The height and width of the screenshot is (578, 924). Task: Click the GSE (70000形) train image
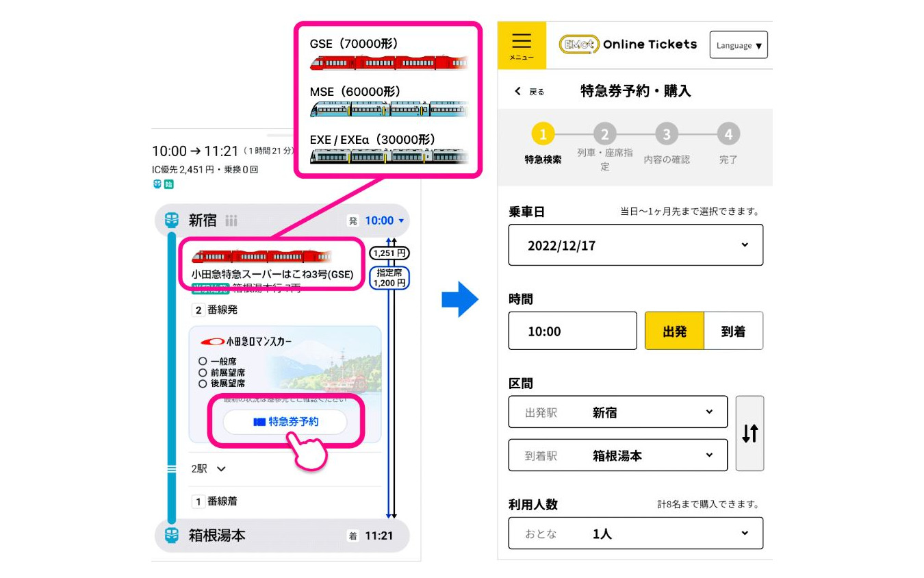point(389,64)
